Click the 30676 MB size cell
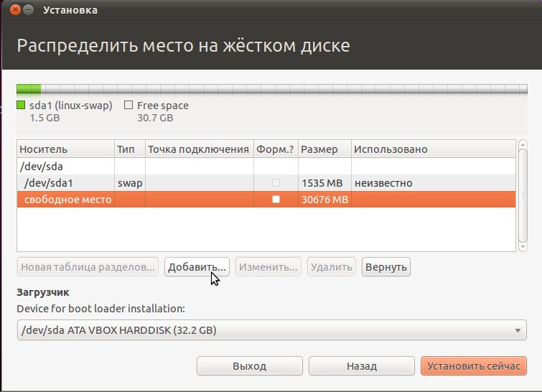Viewport: 542px width, 392px height. 324,200
